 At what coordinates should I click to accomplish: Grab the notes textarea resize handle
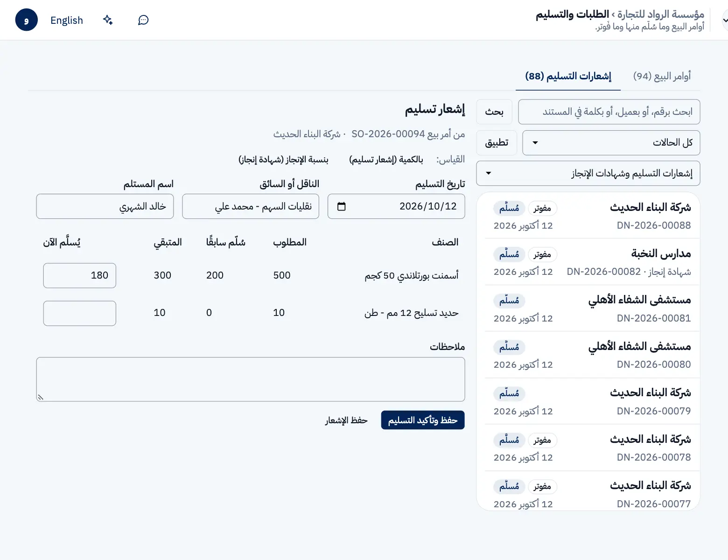41,397
